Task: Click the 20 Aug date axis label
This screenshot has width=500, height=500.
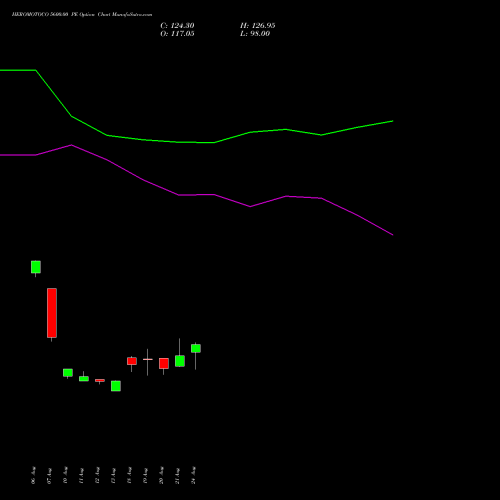Action: click(161, 475)
